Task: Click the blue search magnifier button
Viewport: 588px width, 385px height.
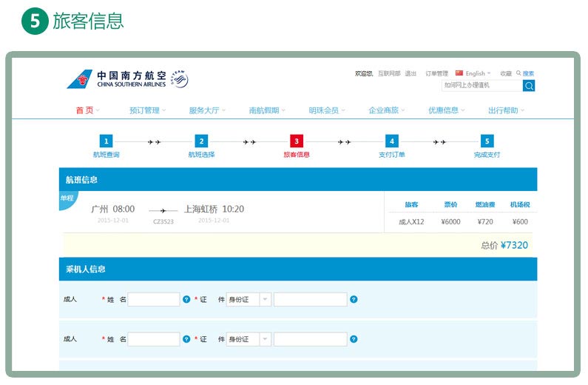Action: [x=529, y=86]
